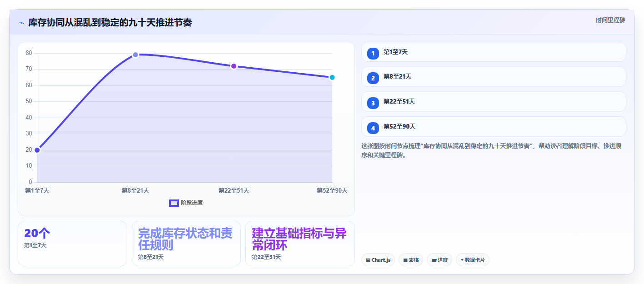The height and width of the screenshot is (284, 644).
Task: Select the cyan data point for 第52至90天
Action: point(332,77)
